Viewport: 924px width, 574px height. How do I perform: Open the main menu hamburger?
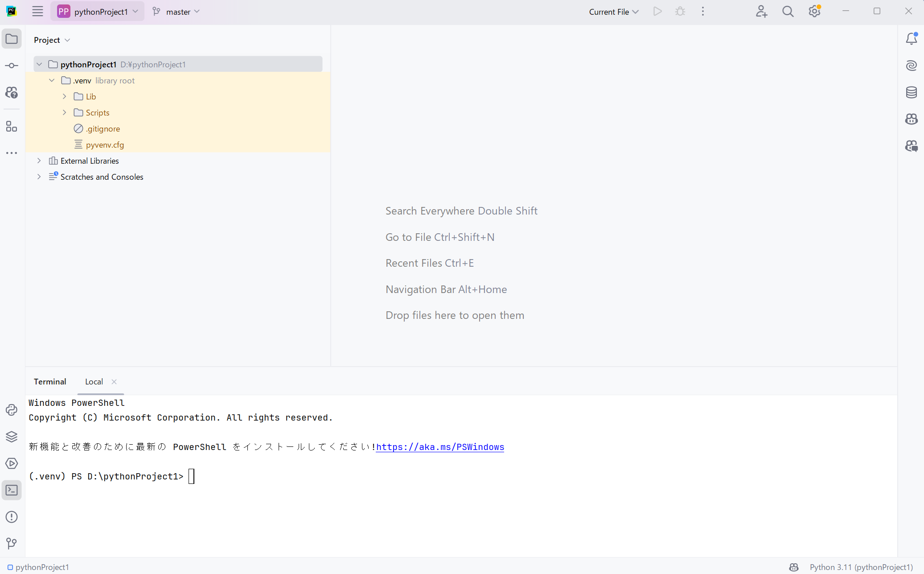tap(37, 11)
